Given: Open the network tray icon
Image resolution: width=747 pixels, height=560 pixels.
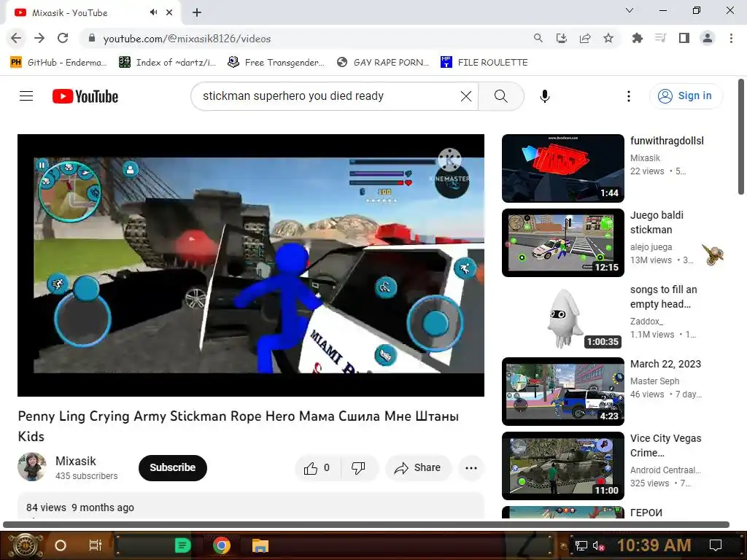Looking at the screenshot, I should coord(581,545).
